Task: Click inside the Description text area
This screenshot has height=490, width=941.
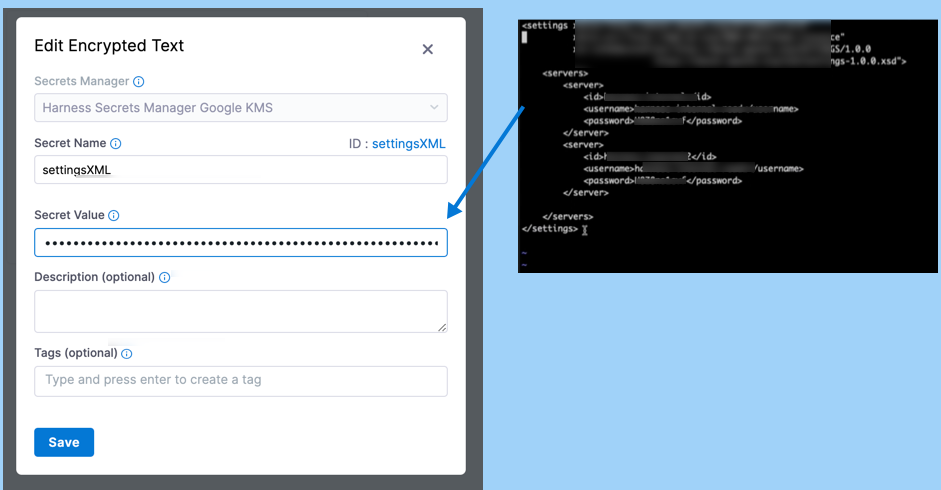Action: click(240, 311)
